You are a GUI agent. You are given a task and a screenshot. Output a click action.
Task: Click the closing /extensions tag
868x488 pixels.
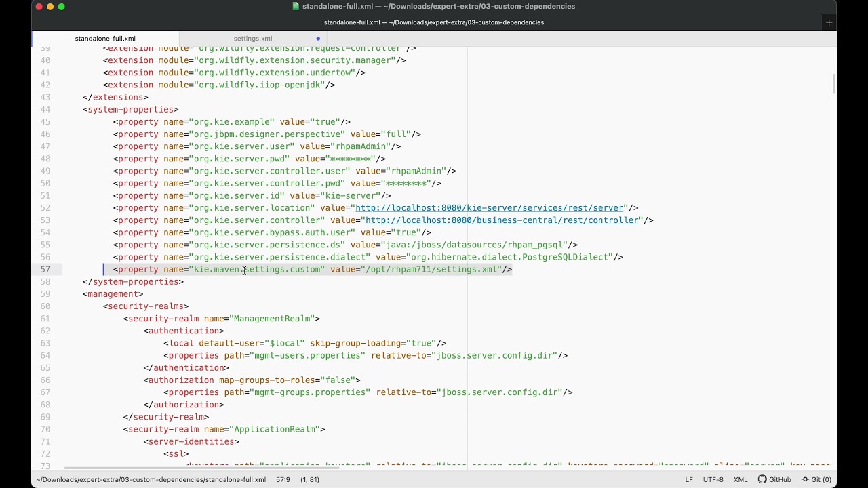point(115,97)
